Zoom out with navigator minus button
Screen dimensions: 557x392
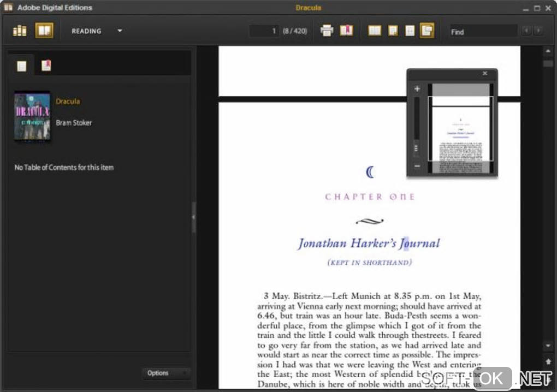(x=417, y=166)
